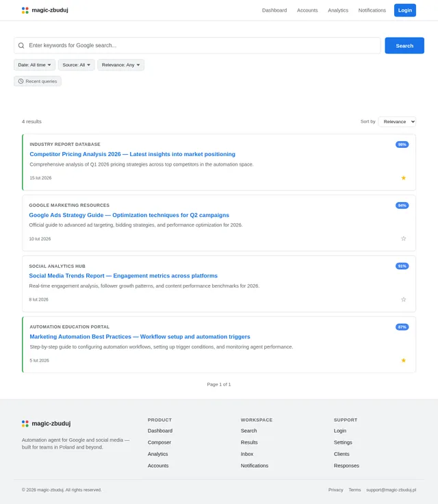Click the '10 lut 2026' date
The image size is (438, 504).
click(x=40, y=239)
